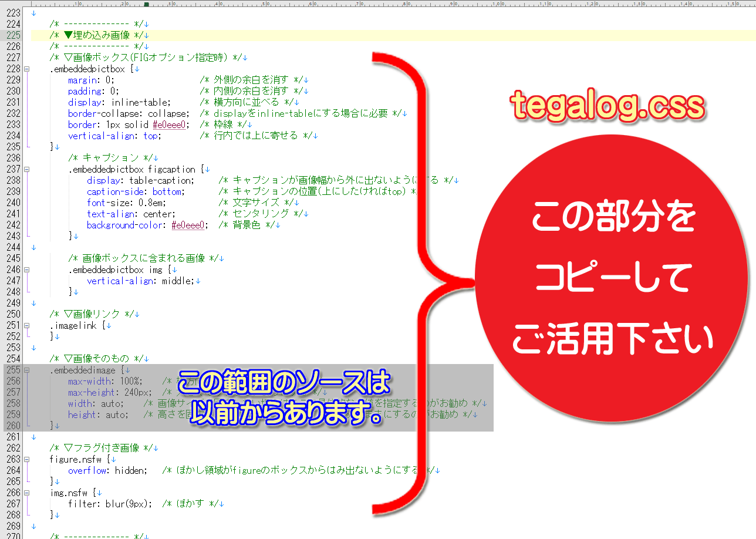The width and height of the screenshot is (756, 539).
Task: Click the 'img.nsfw {' selector text
Action: click(x=73, y=493)
